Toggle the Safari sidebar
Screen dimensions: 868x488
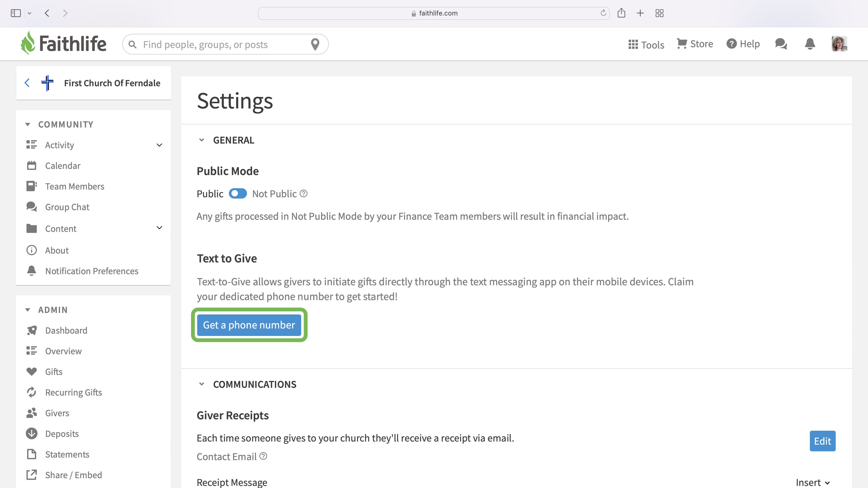click(16, 13)
